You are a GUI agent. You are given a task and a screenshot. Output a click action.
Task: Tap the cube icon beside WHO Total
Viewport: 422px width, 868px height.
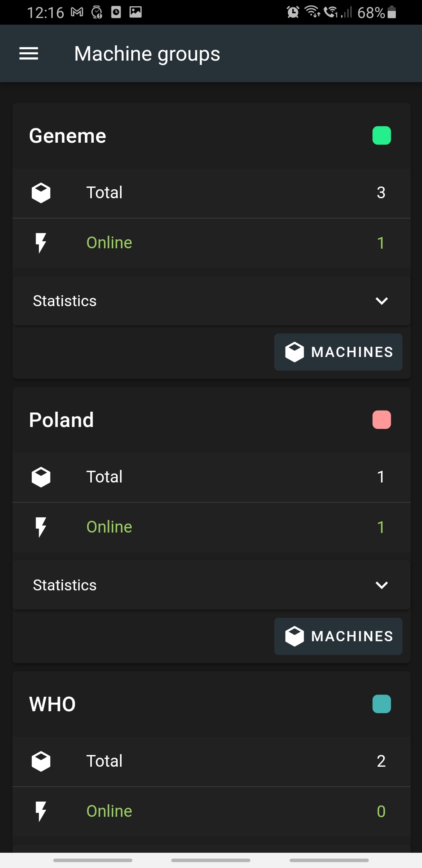coord(41,761)
